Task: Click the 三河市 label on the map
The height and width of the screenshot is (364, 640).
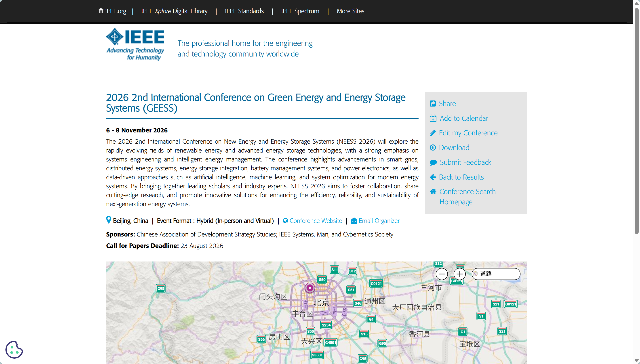Action: tap(431, 287)
